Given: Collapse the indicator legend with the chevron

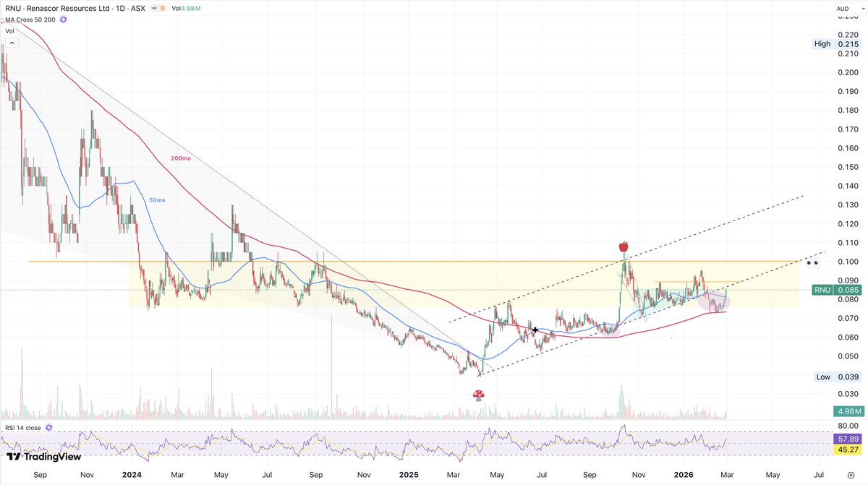Looking at the screenshot, I should click(x=13, y=43).
